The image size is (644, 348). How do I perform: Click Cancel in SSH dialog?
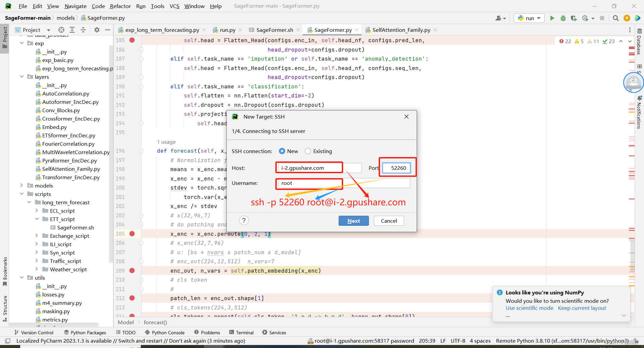pos(389,221)
